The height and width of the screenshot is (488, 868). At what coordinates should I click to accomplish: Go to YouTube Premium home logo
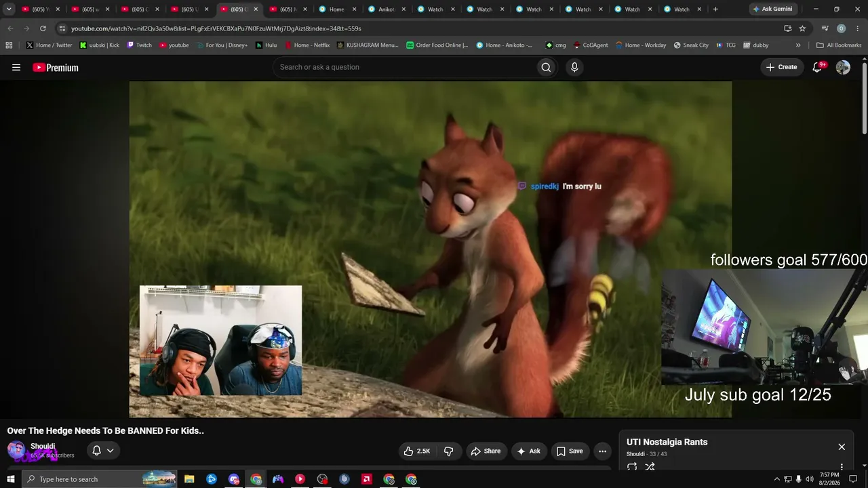tap(56, 67)
